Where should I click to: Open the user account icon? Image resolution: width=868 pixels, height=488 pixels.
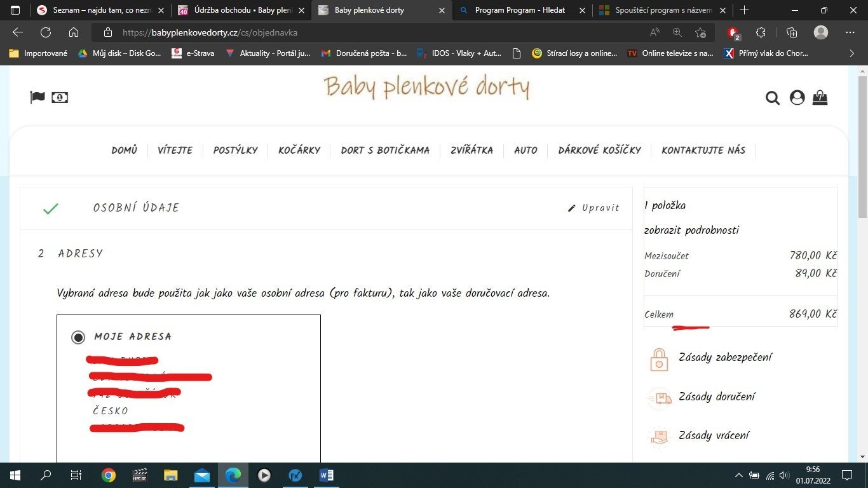[x=797, y=98]
